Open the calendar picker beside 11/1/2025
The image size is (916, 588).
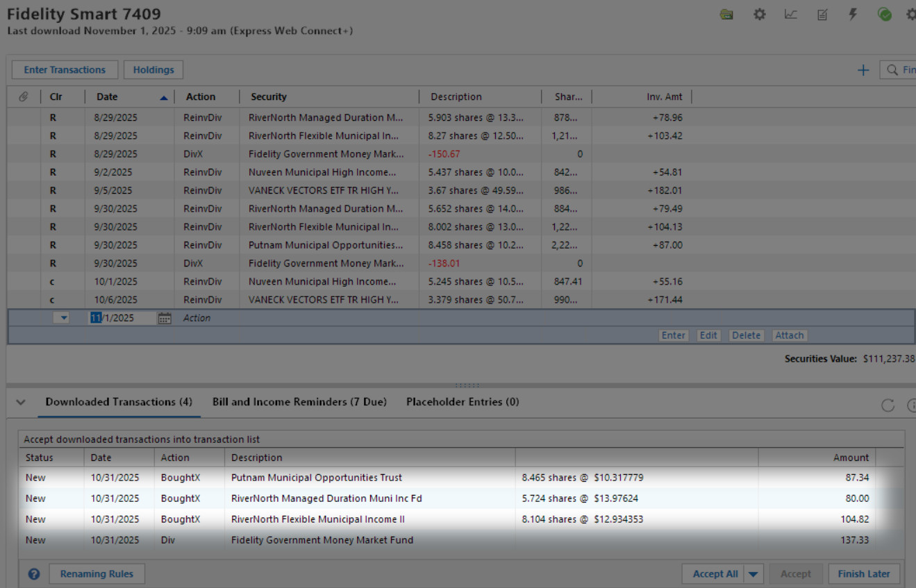[165, 318]
